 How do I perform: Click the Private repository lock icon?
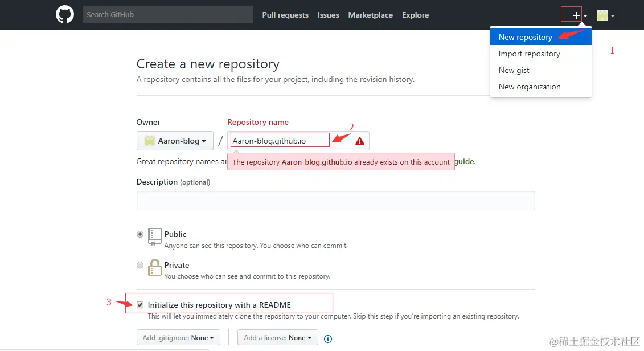click(154, 267)
